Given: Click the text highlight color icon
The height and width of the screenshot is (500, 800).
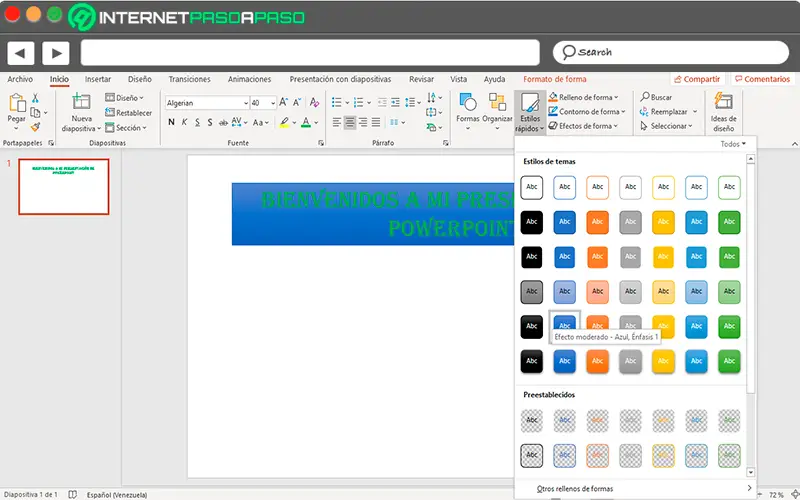Looking at the screenshot, I should coord(285,122).
